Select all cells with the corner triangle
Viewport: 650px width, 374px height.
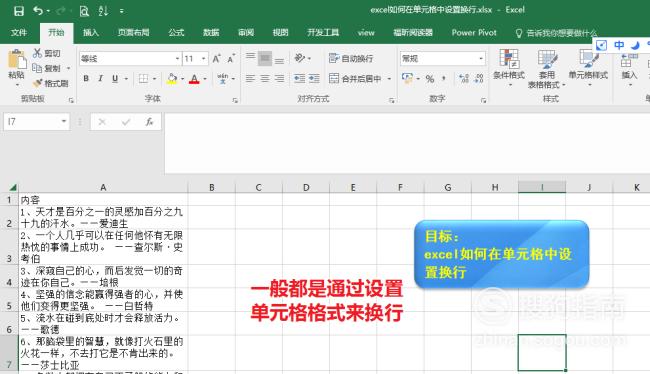click(x=12, y=187)
